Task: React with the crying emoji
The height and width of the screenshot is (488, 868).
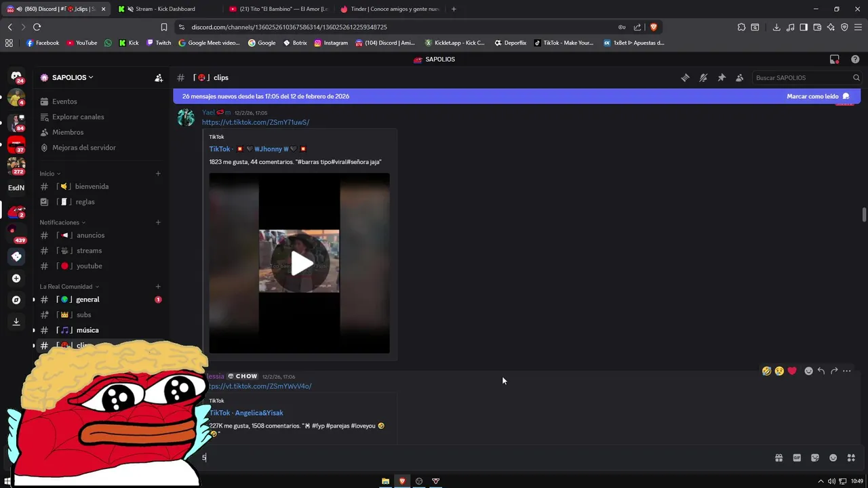Action: [779, 371]
